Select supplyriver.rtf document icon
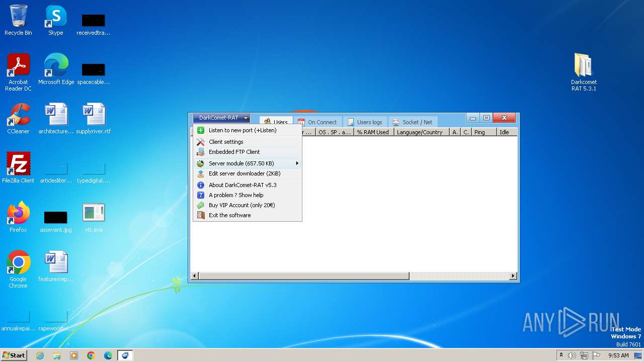 click(94, 118)
